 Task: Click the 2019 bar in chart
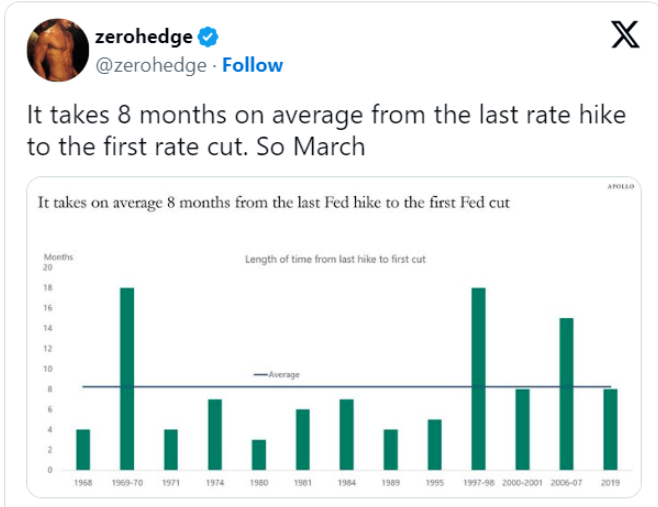click(610, 429)
